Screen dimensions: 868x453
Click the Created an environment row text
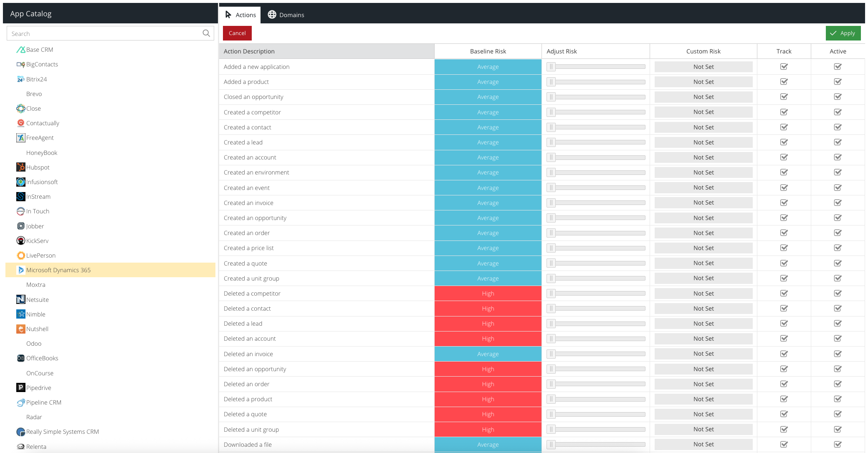(256, 172)
